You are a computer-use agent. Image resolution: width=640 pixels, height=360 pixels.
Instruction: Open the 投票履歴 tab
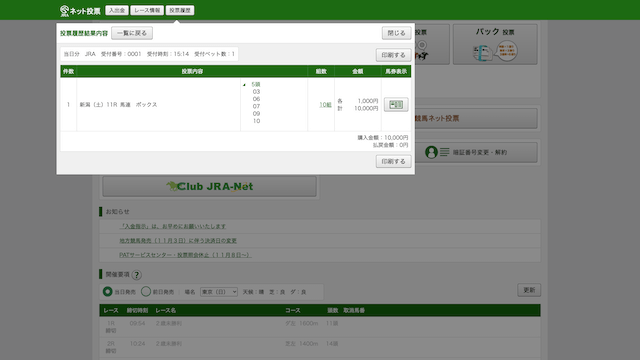click(x=180, y=10)
